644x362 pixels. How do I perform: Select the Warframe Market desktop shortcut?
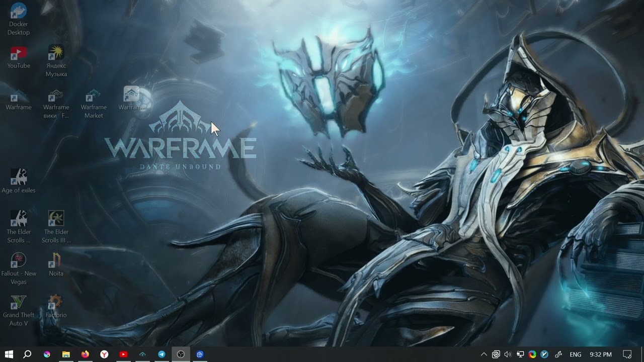tap(94, 104)
